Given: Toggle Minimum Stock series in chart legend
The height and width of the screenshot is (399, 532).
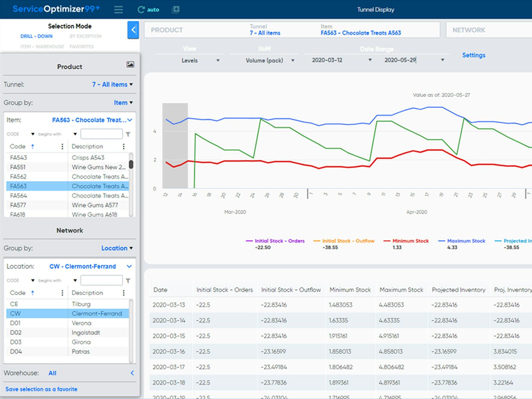Looking at the screenshot, I should tap(410, 241).
